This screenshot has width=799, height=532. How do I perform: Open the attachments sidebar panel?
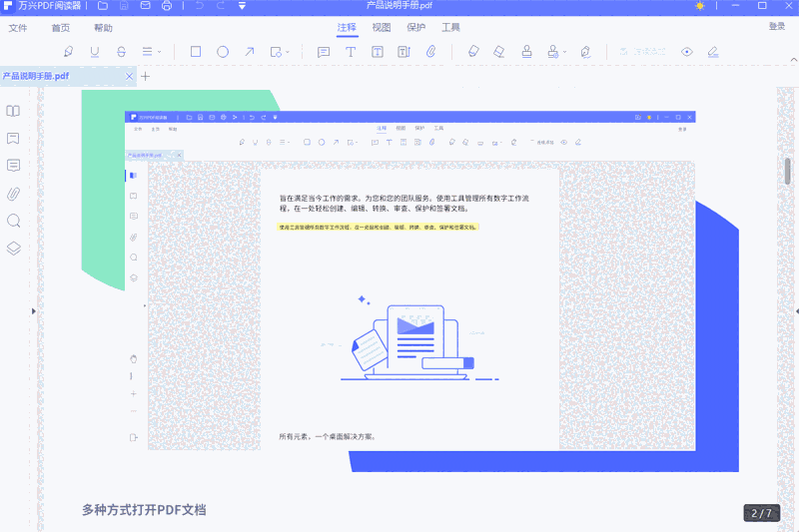pos(13,194)
